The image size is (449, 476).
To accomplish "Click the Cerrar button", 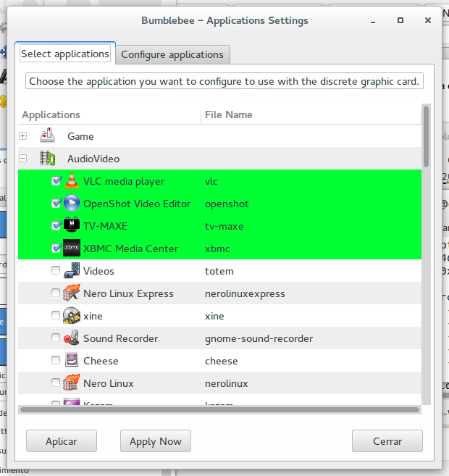I will tap(387, 441).
